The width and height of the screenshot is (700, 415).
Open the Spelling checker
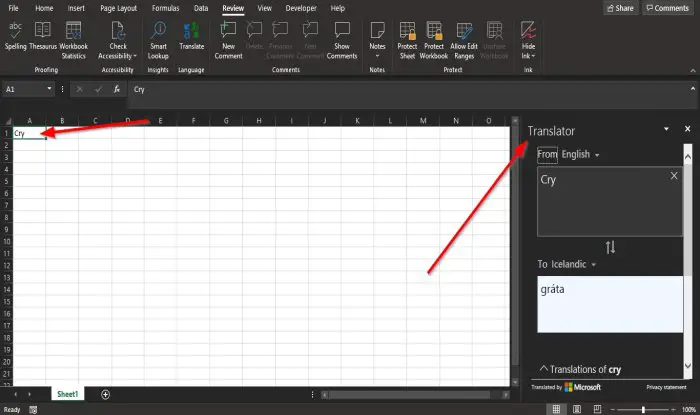[x=15, y=36]
